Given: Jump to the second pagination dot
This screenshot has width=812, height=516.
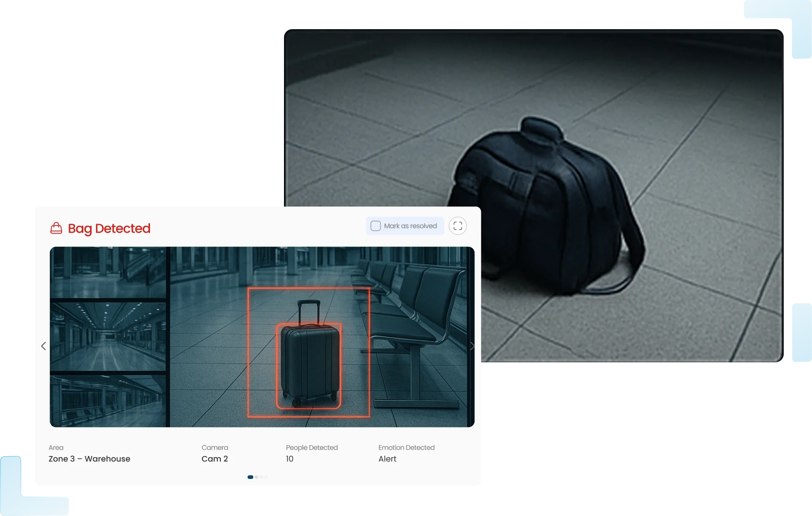Looking at the screenshot, I should [x=257, y=477].
